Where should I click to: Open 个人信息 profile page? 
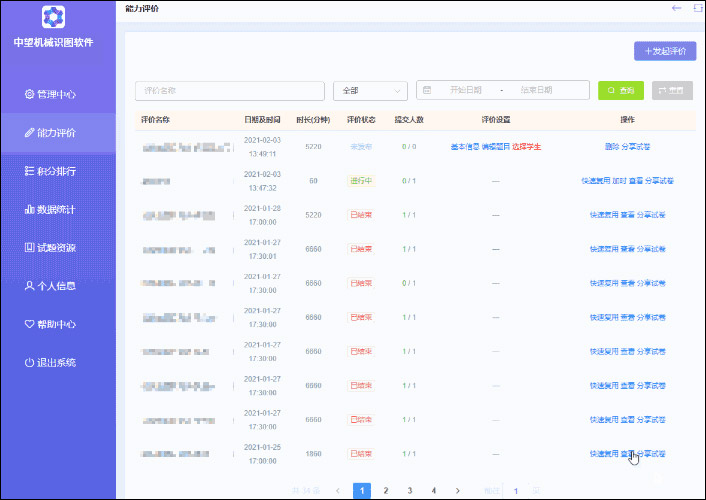[x=50, y=286]
